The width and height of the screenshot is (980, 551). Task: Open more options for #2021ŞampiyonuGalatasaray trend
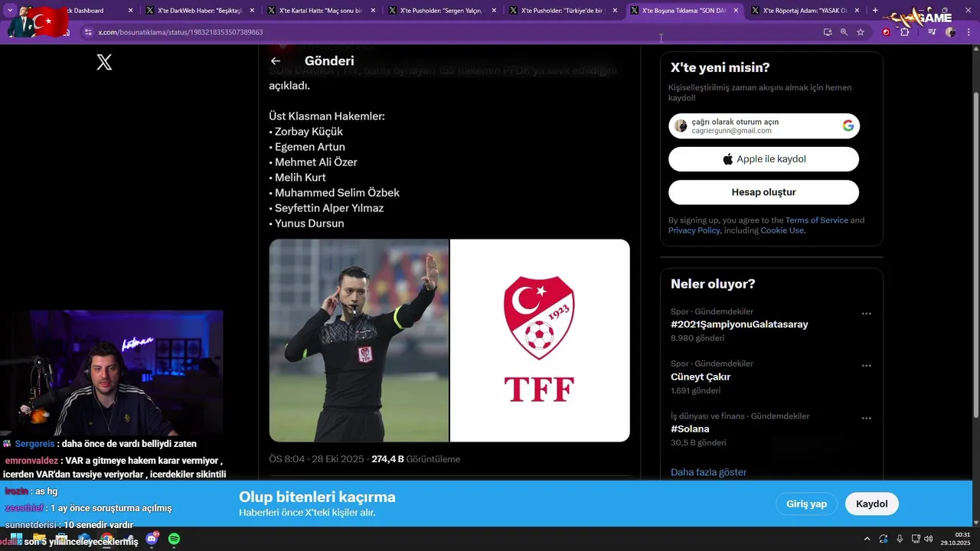pyautogui.click(x=867, y=314)
